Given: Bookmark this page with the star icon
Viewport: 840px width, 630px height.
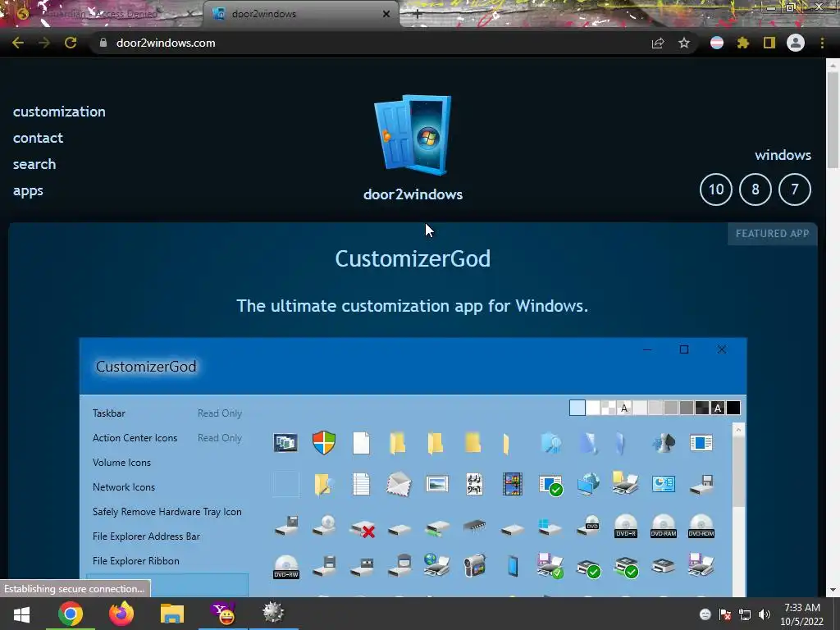Looking at the screenshot, I should click(x=684, y=43).
